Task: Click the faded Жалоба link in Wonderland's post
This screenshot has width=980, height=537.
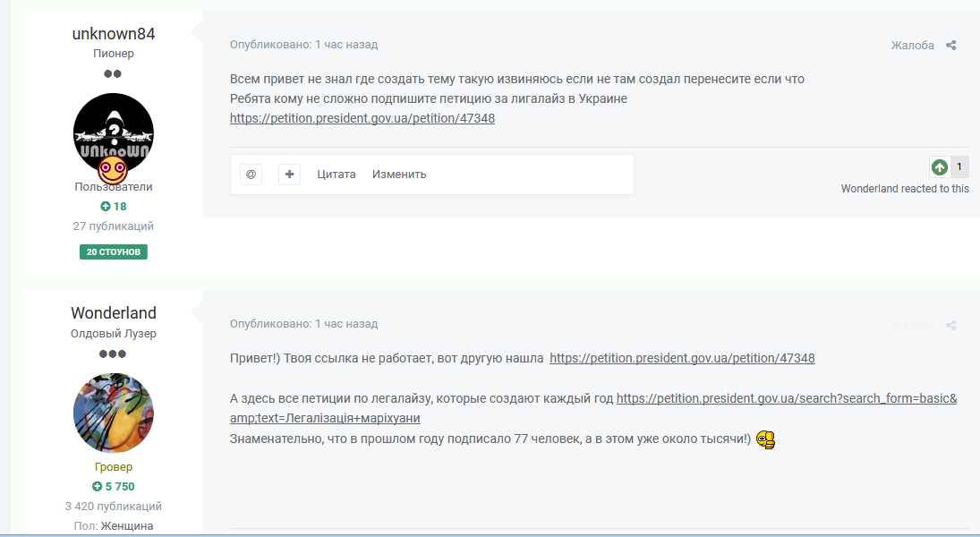Action: point(912,325)
